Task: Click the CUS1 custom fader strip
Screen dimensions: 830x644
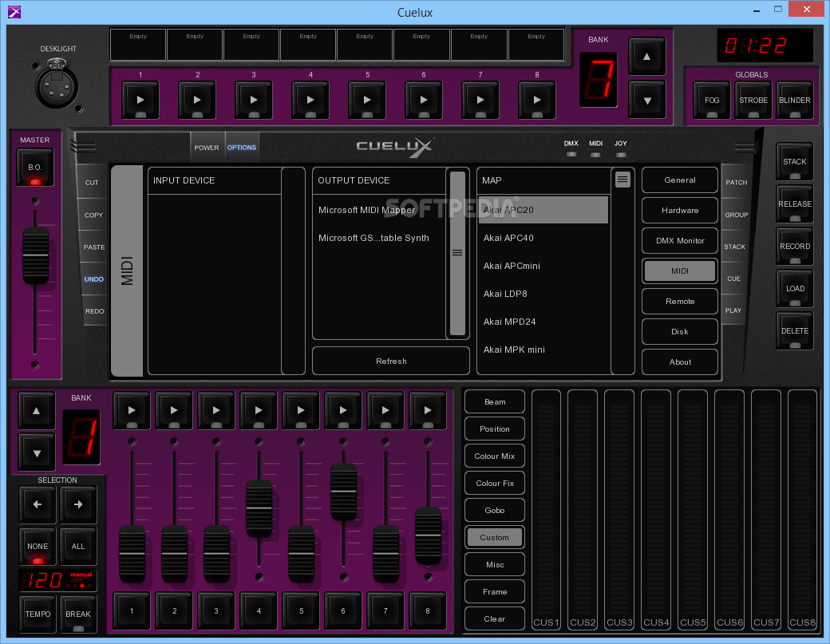Action: coord(546,510)
